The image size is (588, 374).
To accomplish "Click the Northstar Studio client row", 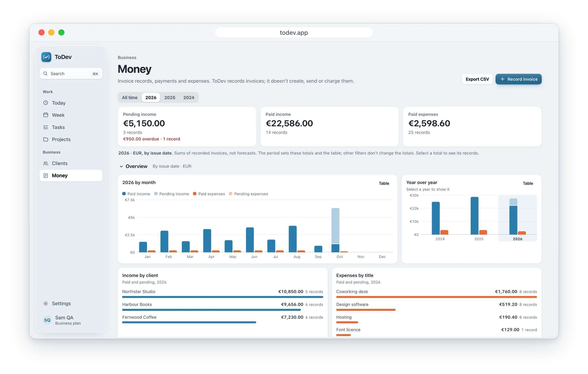I will [x=222, y=293].
